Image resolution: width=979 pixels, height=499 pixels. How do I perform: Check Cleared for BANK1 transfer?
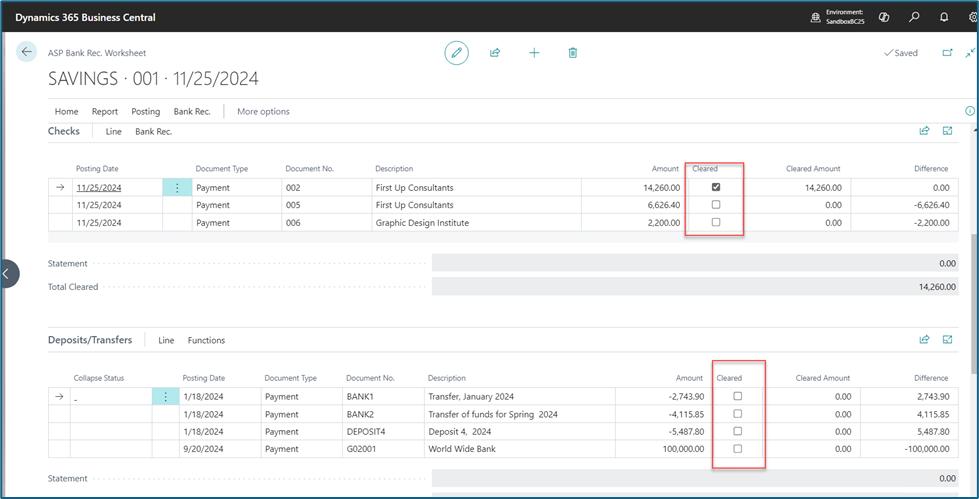click(737, 396)
